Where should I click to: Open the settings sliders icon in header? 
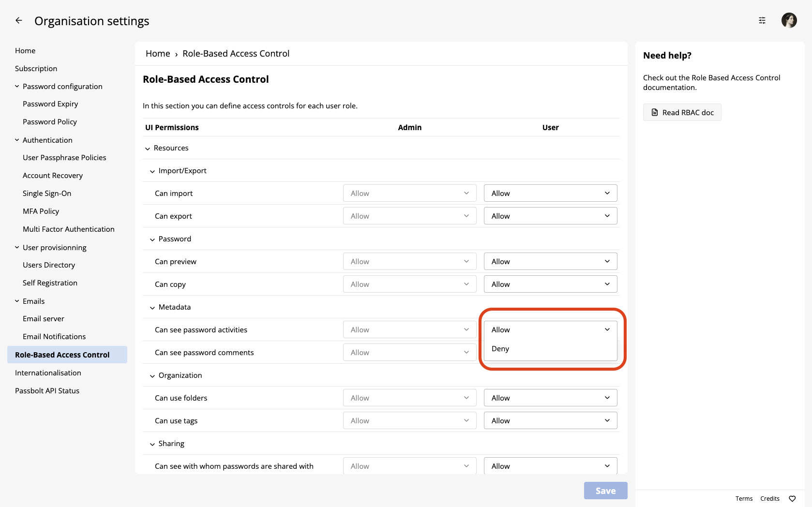(x=762, y=20)
